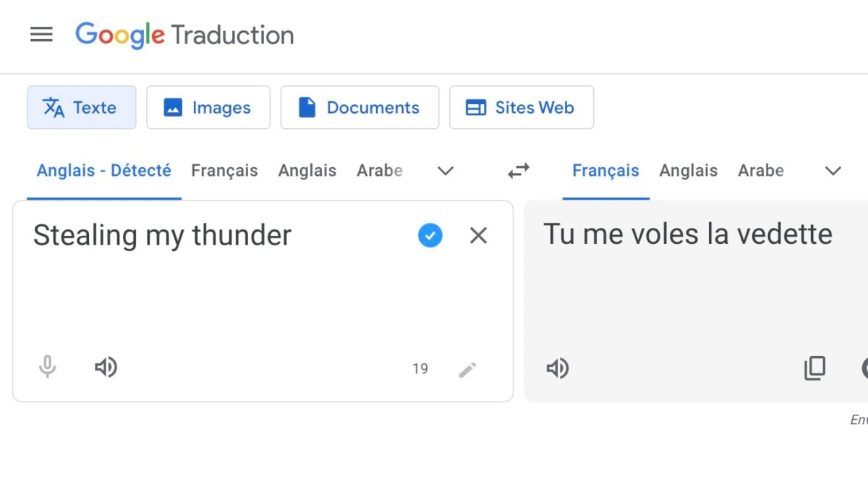Viewport: 868px width, 495px height.
Task: Choose the Sites Web translation mode
Action: pyautogui.click(x=522, y=108)
